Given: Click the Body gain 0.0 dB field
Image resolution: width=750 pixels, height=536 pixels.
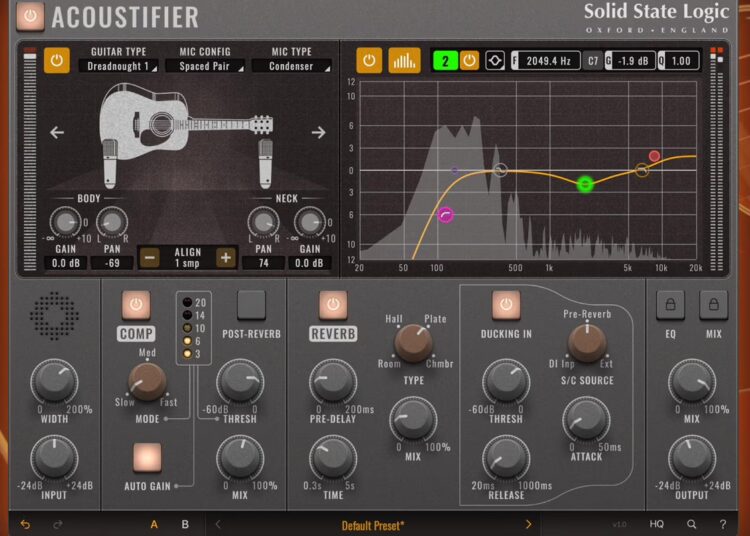Looking at the screenshot, I should (66, 263).
